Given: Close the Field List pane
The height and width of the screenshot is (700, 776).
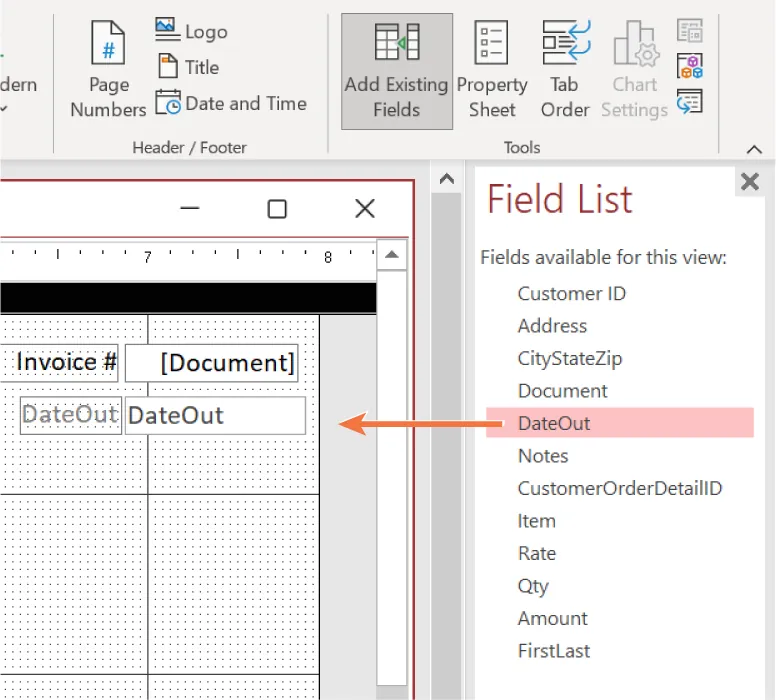Looking at the screenshot, I should tap(748, 182).
